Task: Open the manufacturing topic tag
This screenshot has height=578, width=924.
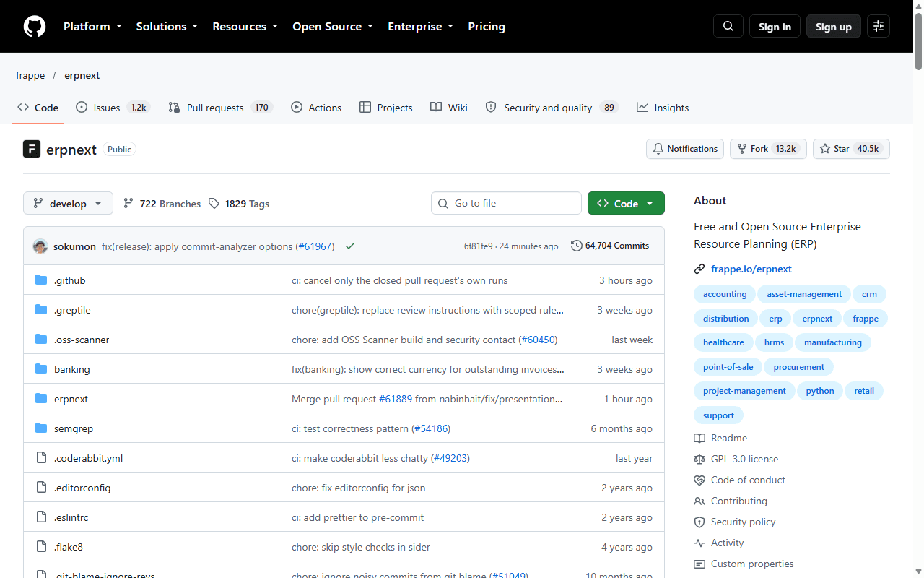Action: point(833,342)
